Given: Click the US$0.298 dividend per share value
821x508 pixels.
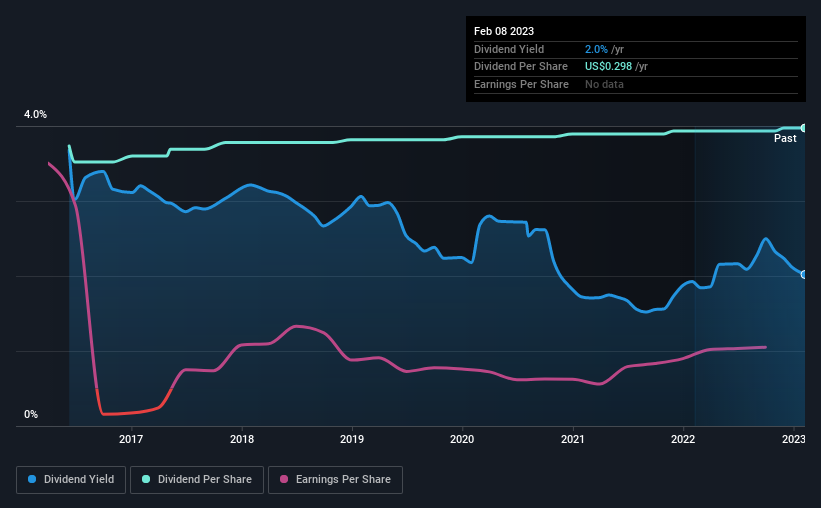Looking at the screenshot, I should click(x=608, y=67).
